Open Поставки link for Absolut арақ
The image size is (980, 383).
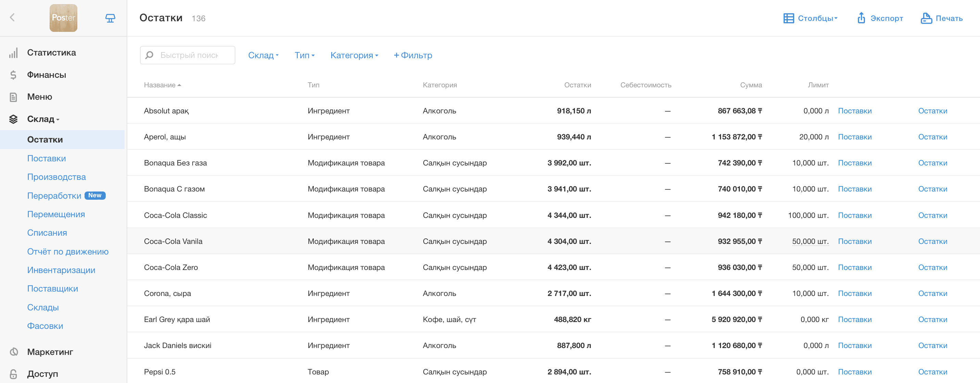[x=854, y=111]
